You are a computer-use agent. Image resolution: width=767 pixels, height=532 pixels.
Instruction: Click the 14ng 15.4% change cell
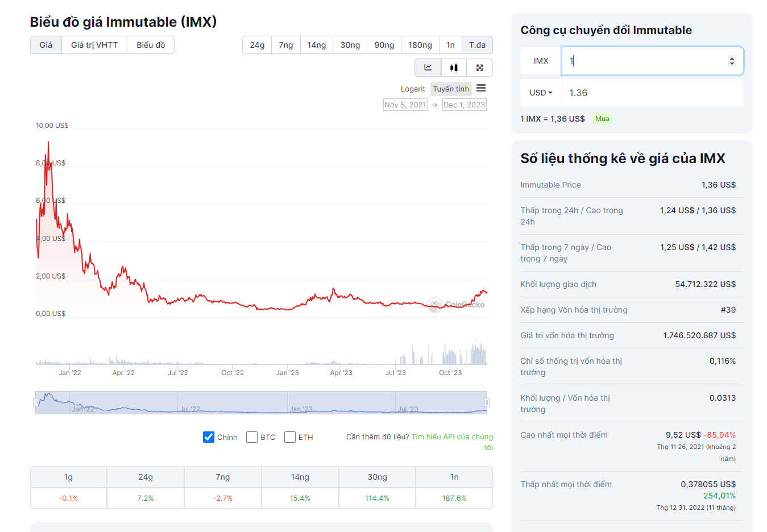coord(300,498)
